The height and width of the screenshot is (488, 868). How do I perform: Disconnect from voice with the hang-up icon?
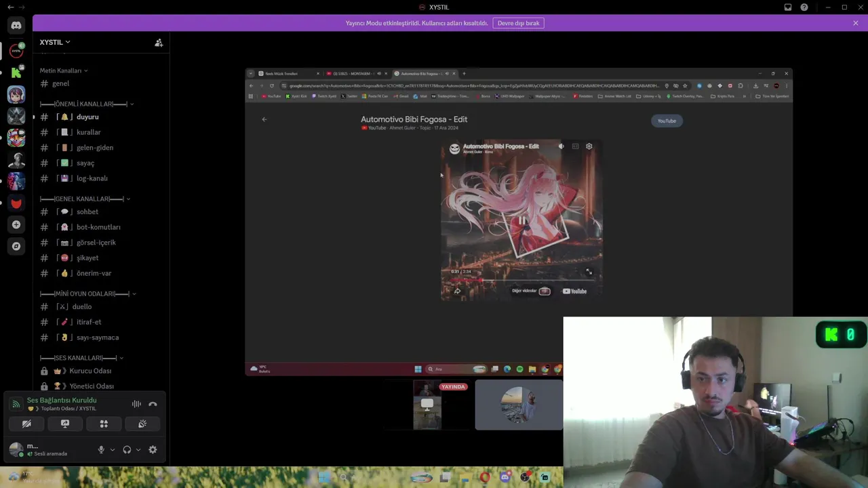click(153, 404)
